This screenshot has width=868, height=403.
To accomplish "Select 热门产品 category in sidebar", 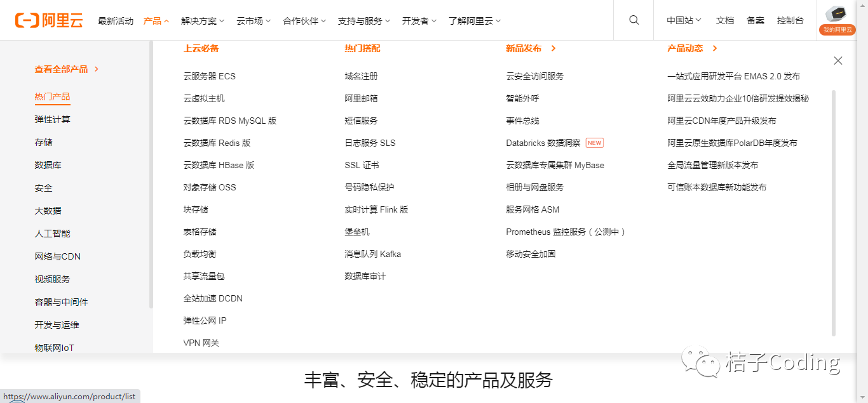I will [52, 96].
